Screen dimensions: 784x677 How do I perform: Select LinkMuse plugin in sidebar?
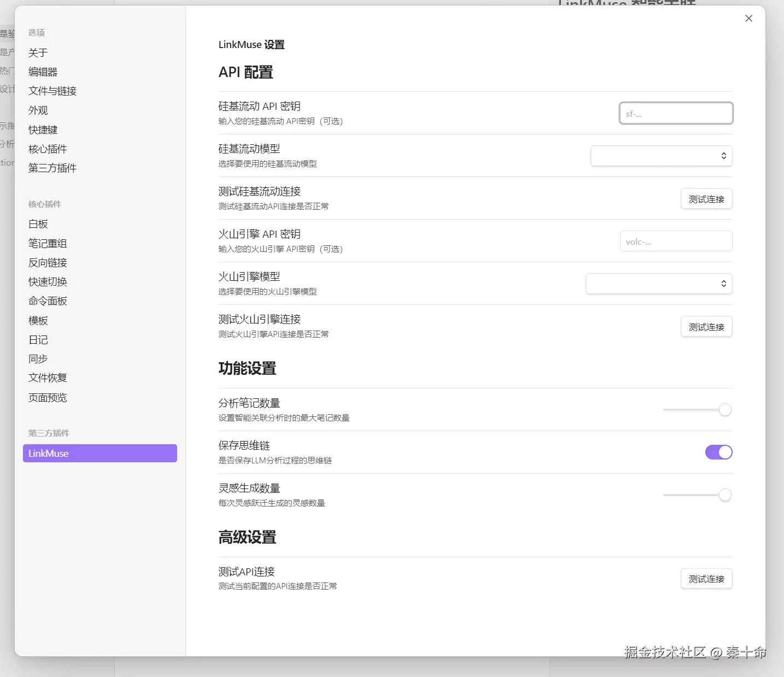[x=100, y=453]
